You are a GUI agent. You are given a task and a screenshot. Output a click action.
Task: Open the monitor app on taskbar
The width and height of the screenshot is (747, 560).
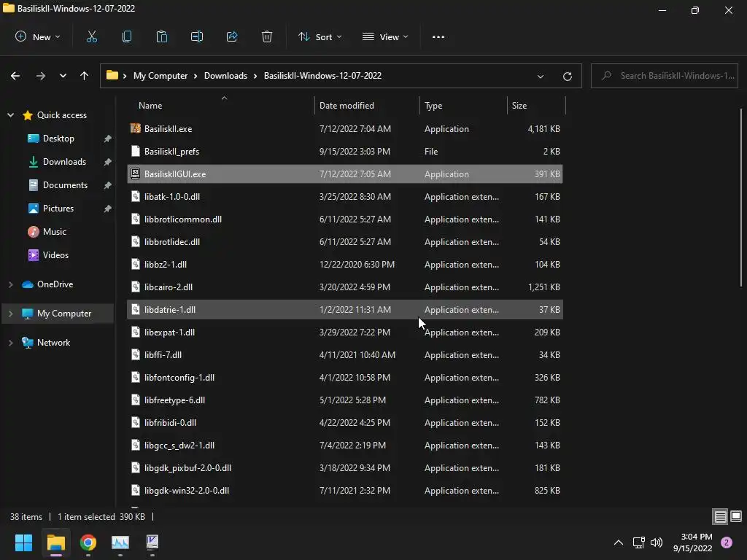[120, 542]
